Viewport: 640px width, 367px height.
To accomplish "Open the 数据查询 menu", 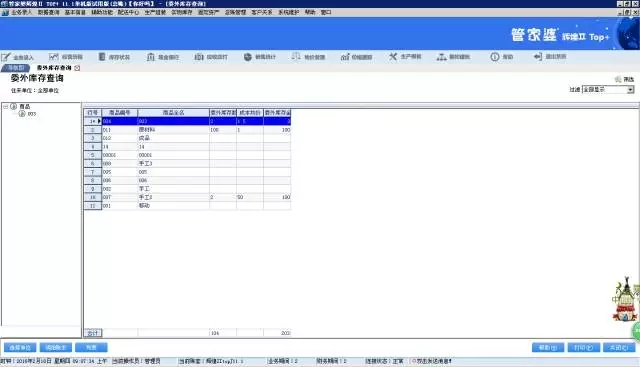I will (49, 12).
